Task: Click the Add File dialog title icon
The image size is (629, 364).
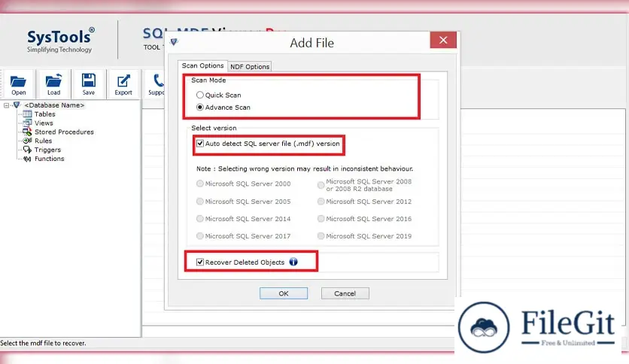Action: (174, 41)
